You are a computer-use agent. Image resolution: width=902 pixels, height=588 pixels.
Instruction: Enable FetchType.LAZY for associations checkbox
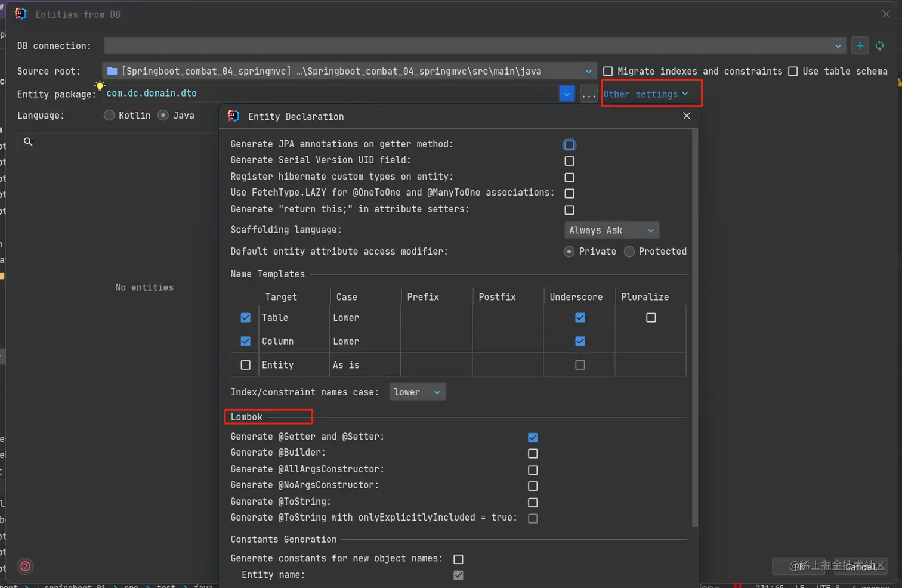tap(569, 193)
